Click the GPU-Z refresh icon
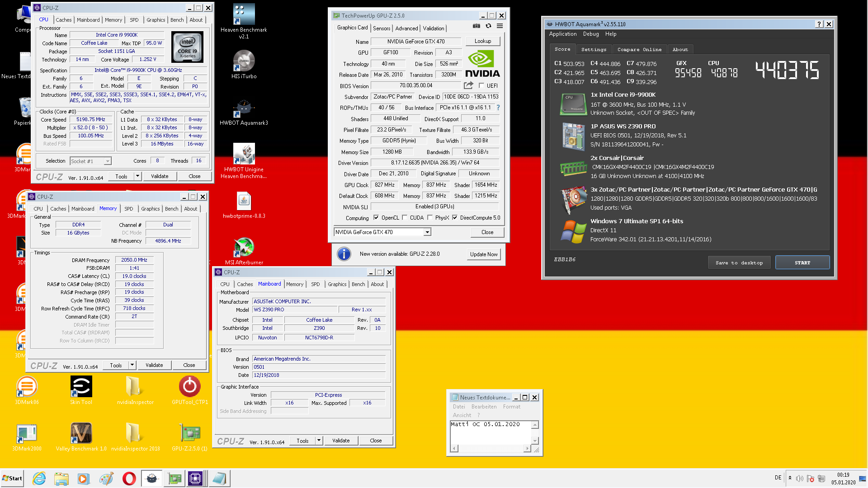 pyautogui.click(x=488, y=26)
